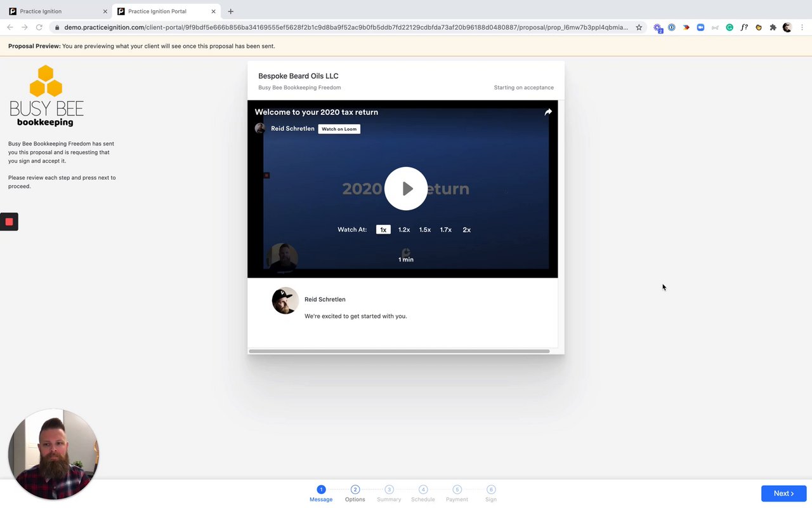Go back in browser history

point(10,27)
